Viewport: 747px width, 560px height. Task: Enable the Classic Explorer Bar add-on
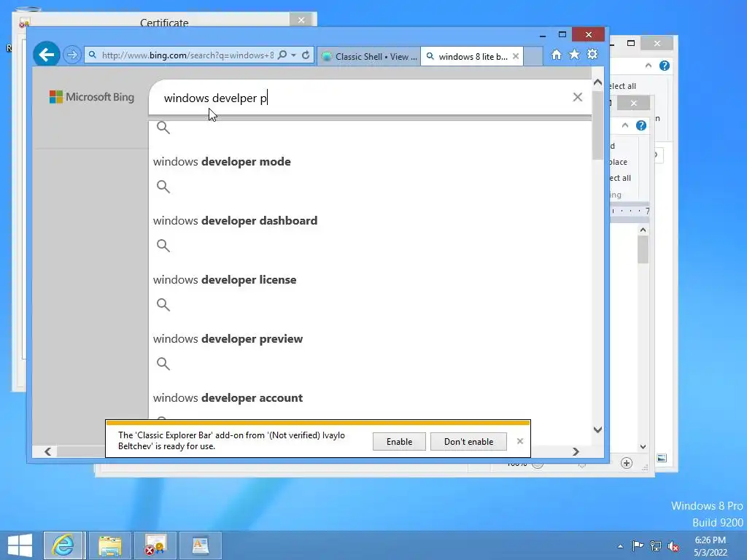(x=399, y=441)
